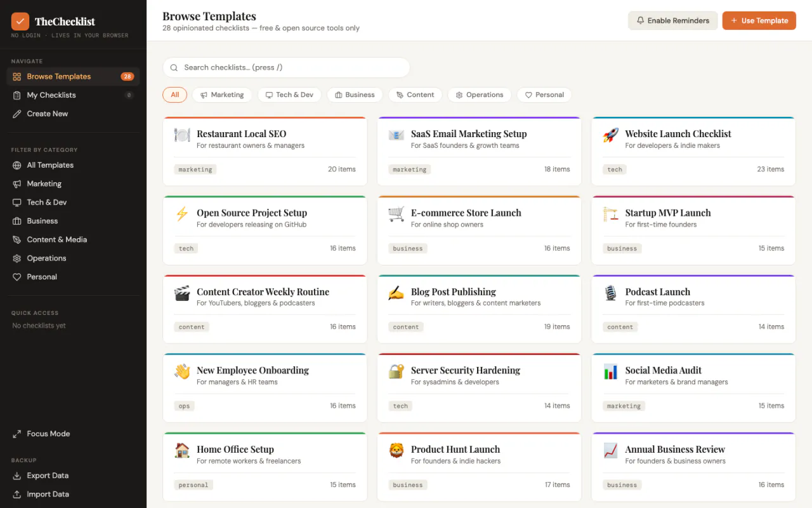This screenshot has width=812, height=508.
Task: Click the Podcast Launch microphone icon
Action: (610, 293)
